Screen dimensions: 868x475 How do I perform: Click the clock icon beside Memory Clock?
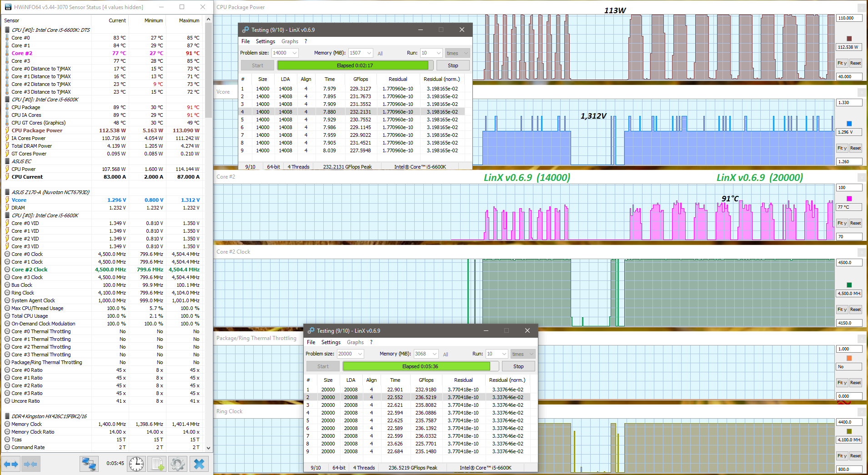(x=7, y=424)
